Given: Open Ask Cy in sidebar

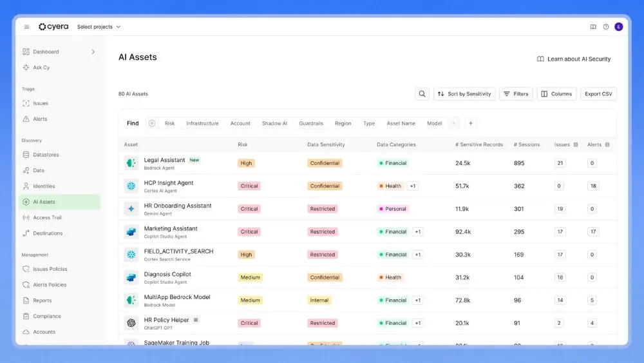Looking at the screenshot, I should pos(41,68).
